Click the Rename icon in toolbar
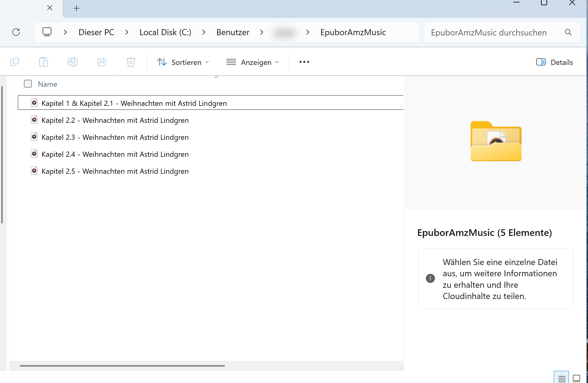588x383 pixels. 73,62
